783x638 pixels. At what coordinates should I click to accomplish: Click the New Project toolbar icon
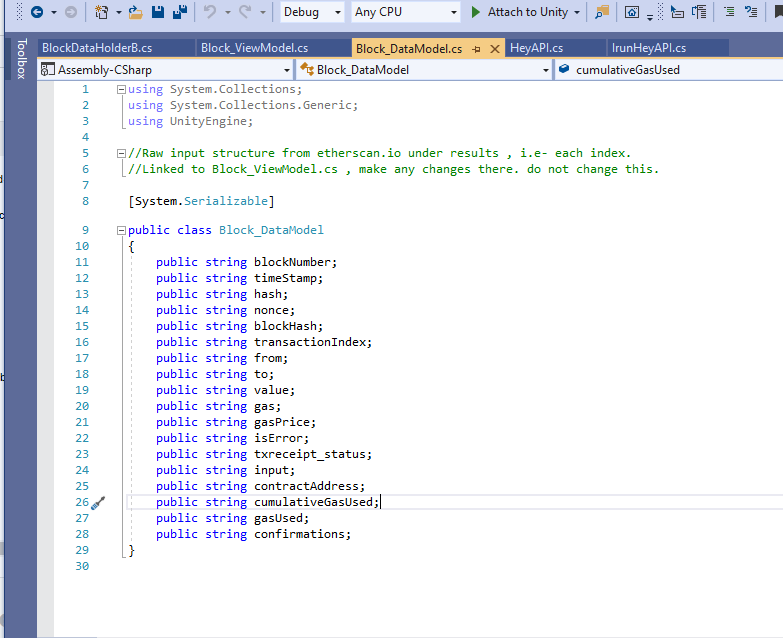tap(102, 12)
